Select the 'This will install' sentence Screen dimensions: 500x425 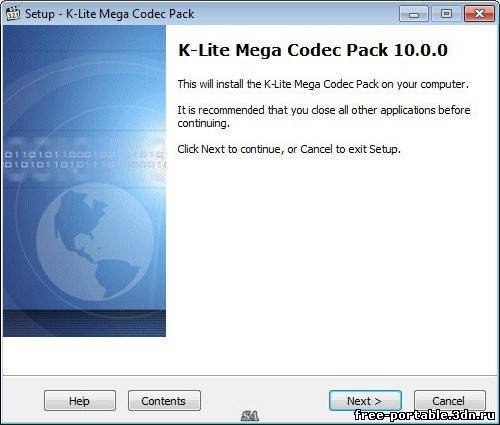(323, 84)
